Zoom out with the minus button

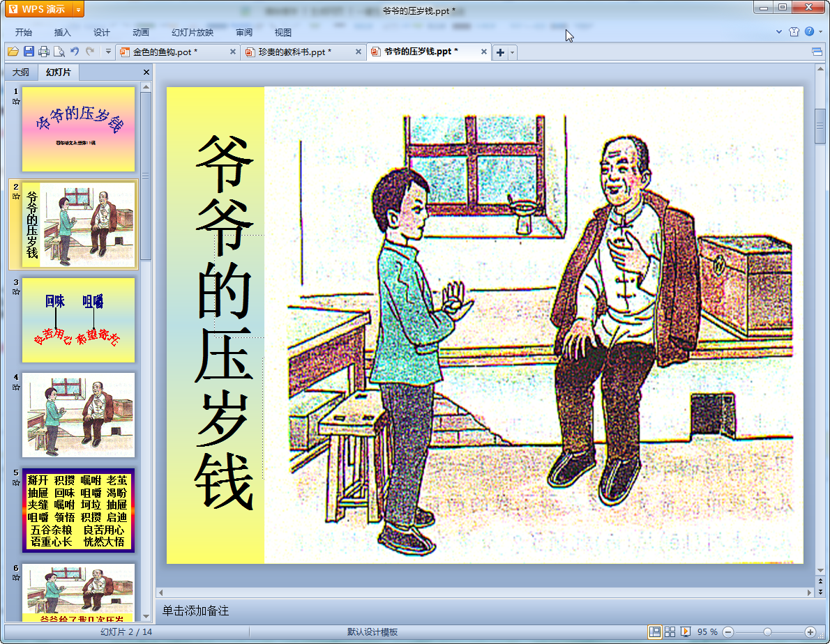(728, 632)
